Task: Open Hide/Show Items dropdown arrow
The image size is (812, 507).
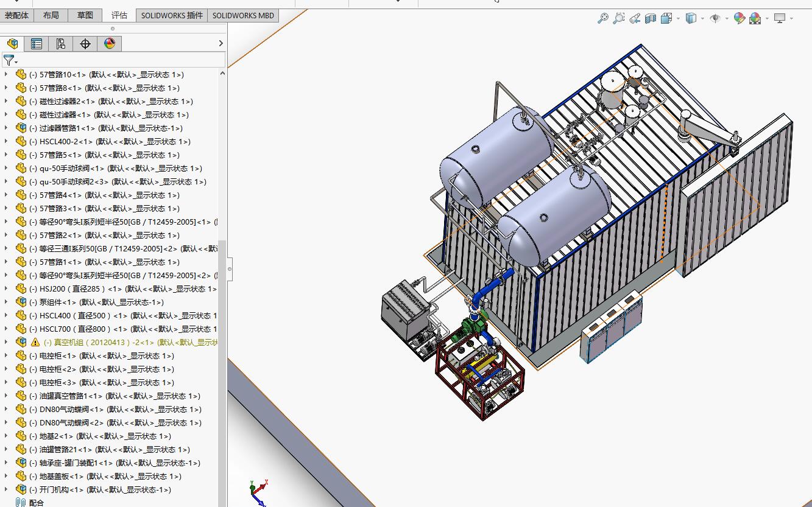Action: [x=727, y=18]
